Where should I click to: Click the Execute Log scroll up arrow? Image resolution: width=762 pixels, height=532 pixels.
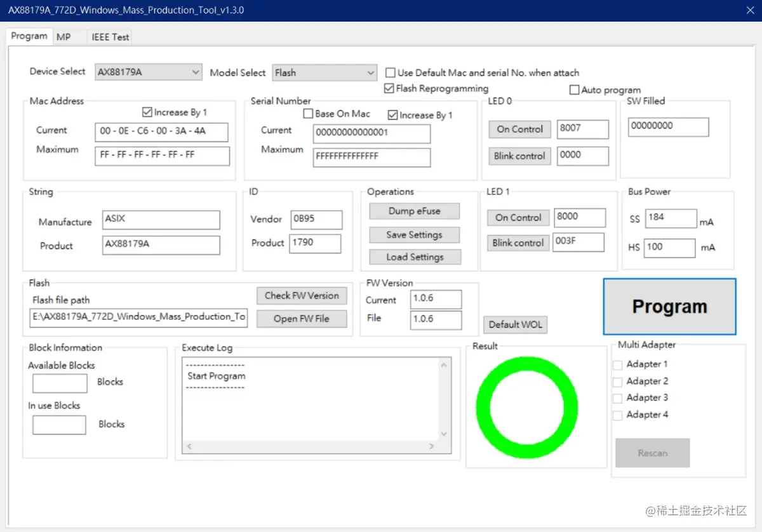444,365
